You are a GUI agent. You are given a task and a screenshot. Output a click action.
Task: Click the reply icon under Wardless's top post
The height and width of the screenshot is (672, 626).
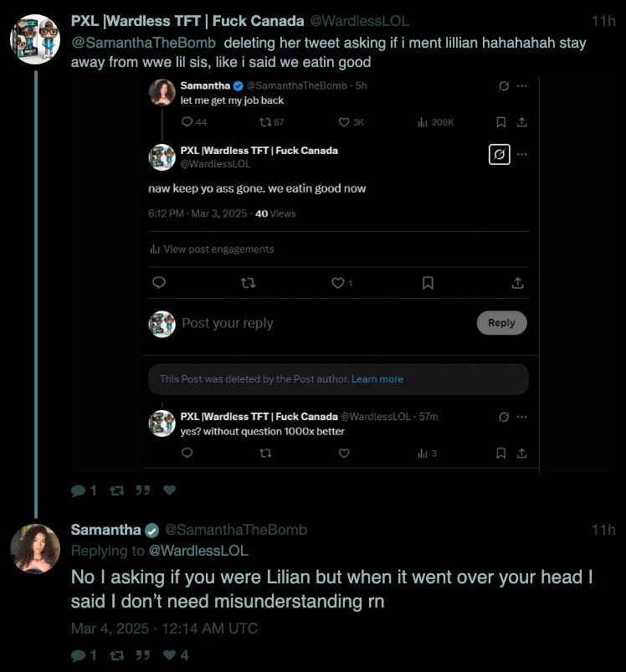coord(77,490)
